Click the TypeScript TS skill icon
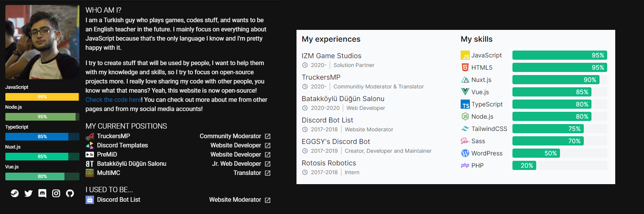 pyautogui.click(x=465, y=104)
